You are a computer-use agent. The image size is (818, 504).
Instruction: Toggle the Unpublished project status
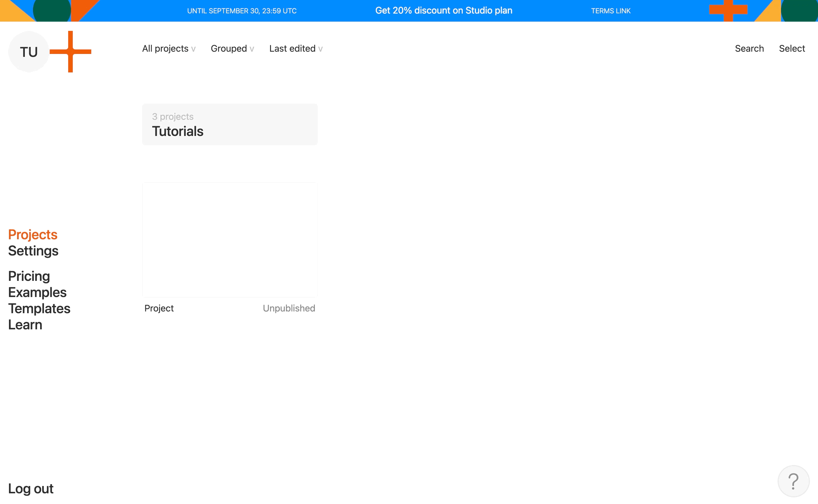[x=288, y=308]
